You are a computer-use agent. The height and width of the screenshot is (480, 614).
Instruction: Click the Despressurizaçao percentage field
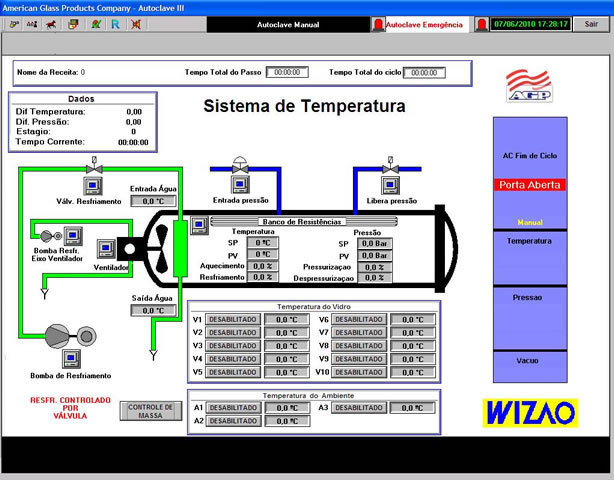pyautogui.click(x=374, y=278)
